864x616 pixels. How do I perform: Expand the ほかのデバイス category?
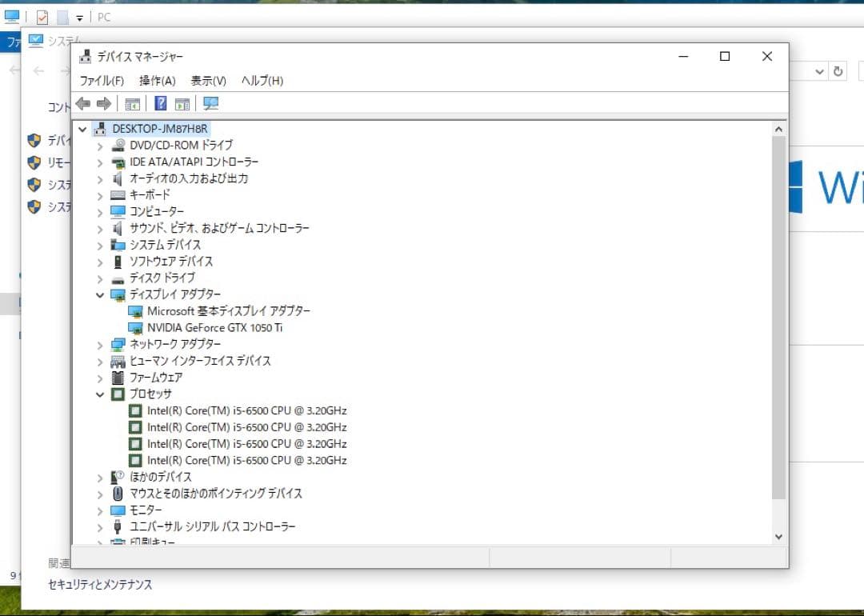point(100,478)
